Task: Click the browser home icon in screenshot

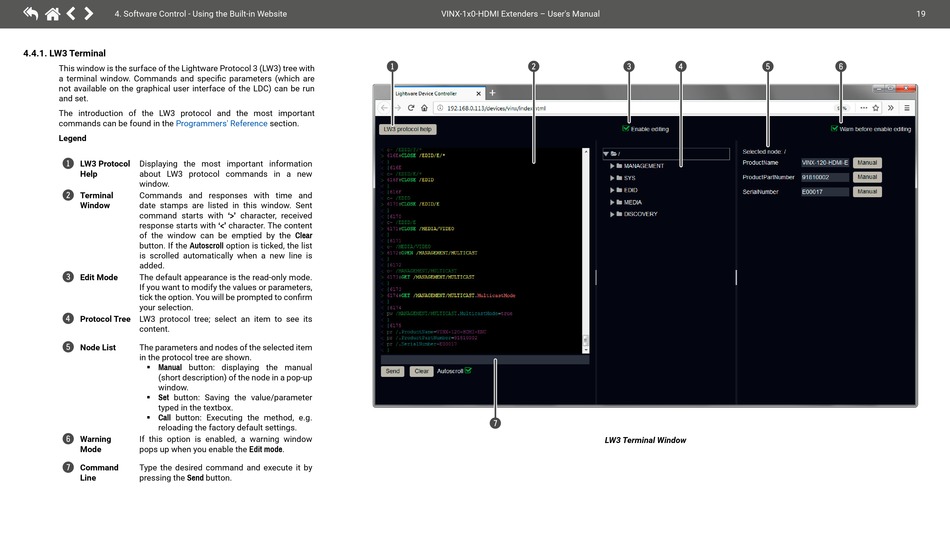Action: pyautogui.click(x=424, y=108)
